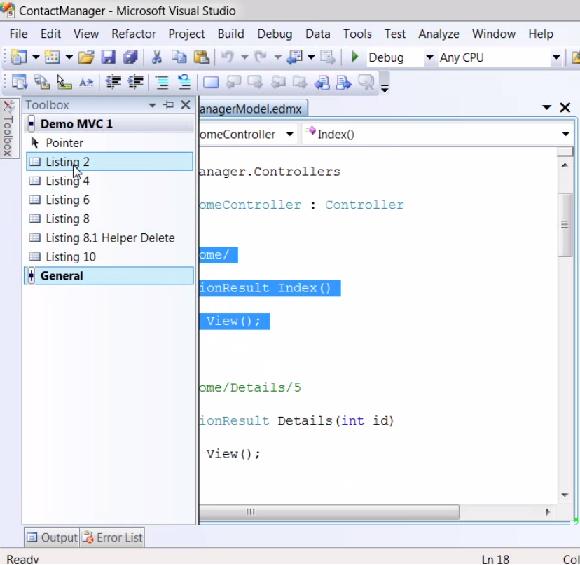580x565 pixels.
Task: Select Listing 8.1 Helper Delete item
Action: click(109, 238)
